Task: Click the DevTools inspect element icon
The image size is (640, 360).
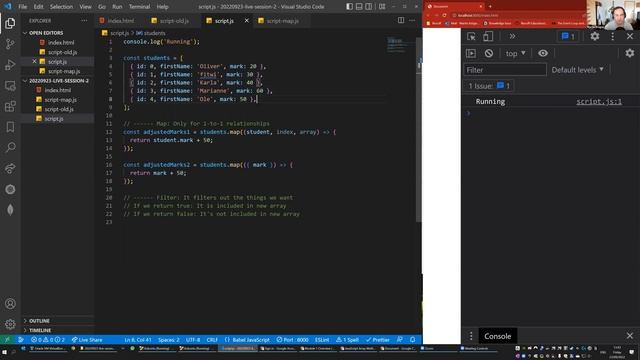Action: tap(471, 36)
